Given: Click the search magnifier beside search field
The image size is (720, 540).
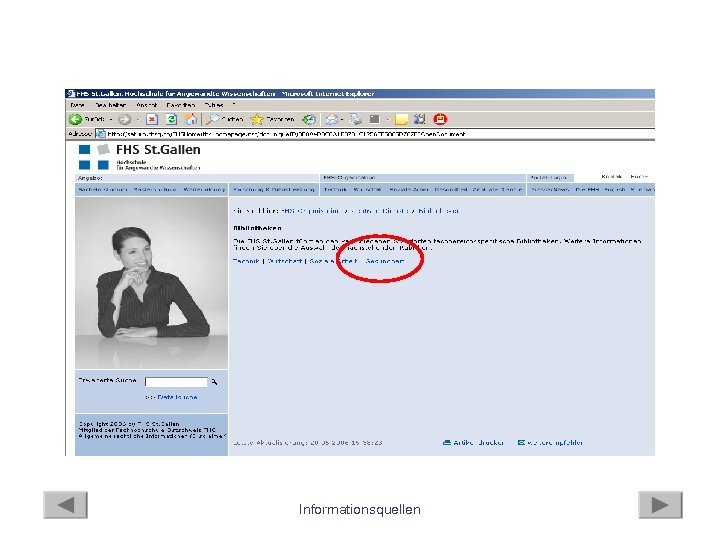Looking at the screenshot, I should click(x=214, y=382).
